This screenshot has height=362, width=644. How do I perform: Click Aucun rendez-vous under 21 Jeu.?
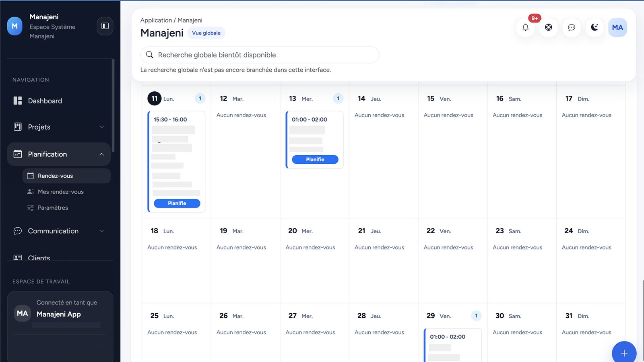379,247
